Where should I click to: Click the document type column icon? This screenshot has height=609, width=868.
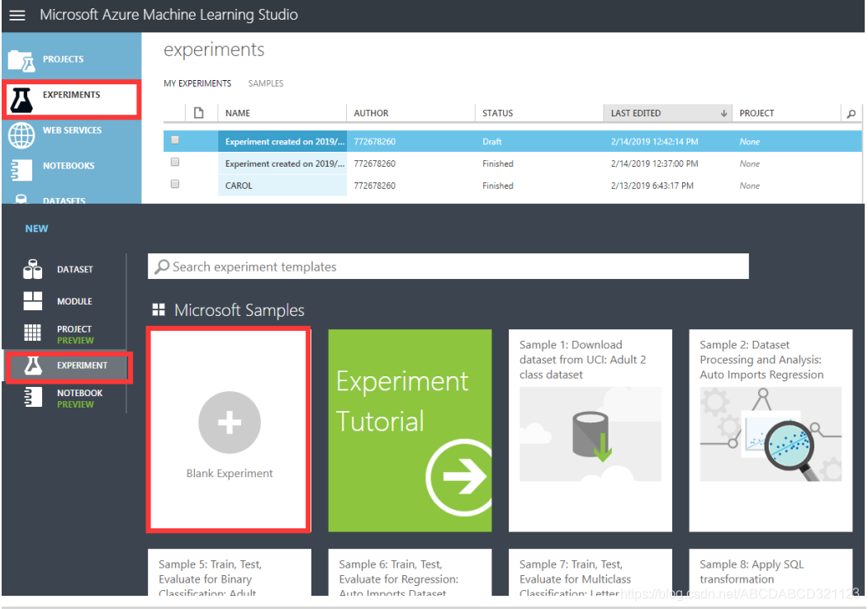pos(199,113)
